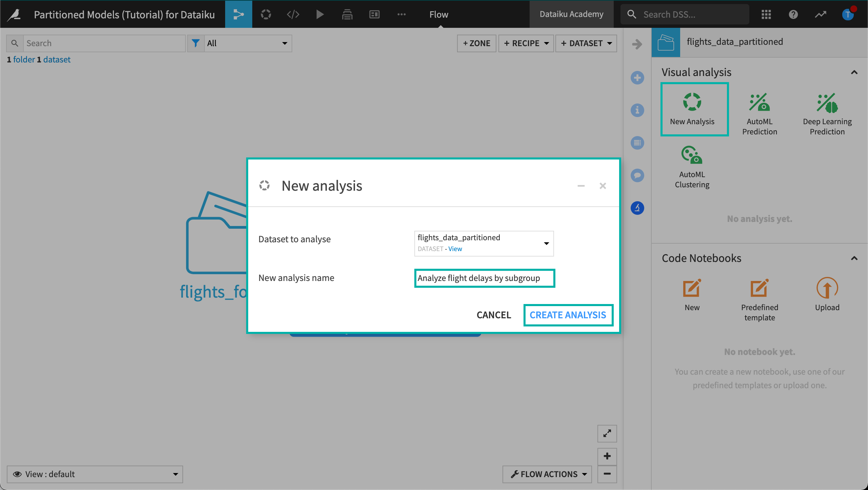Click the fullscreen expand flow icon
The width and height of the screenshot is (868, 490).
[x=607, y=433]
